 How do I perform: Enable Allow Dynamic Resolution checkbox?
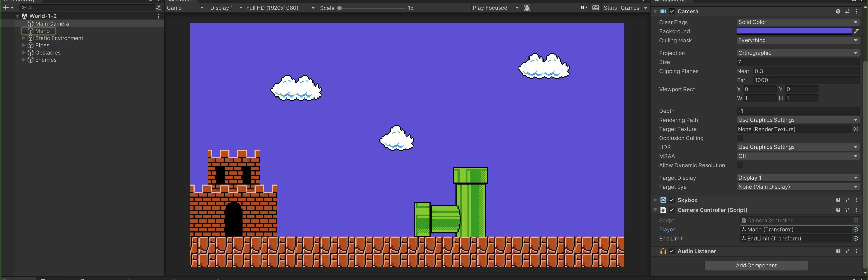coord(740,165)
